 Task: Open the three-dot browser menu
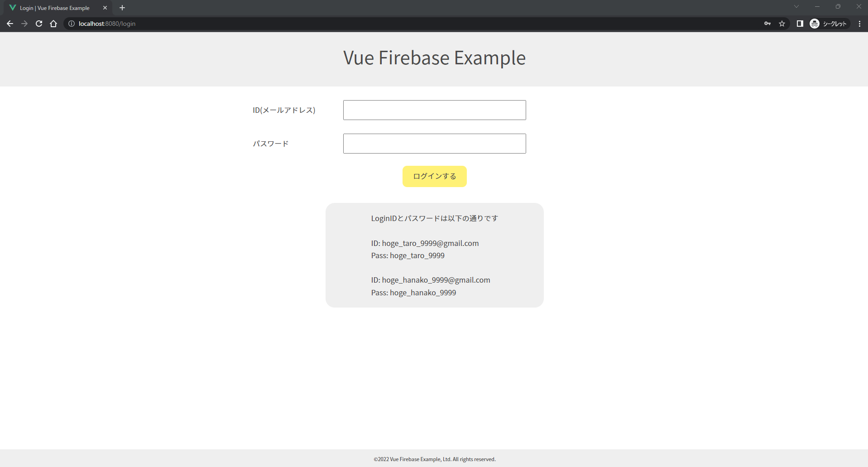(860, 24)
